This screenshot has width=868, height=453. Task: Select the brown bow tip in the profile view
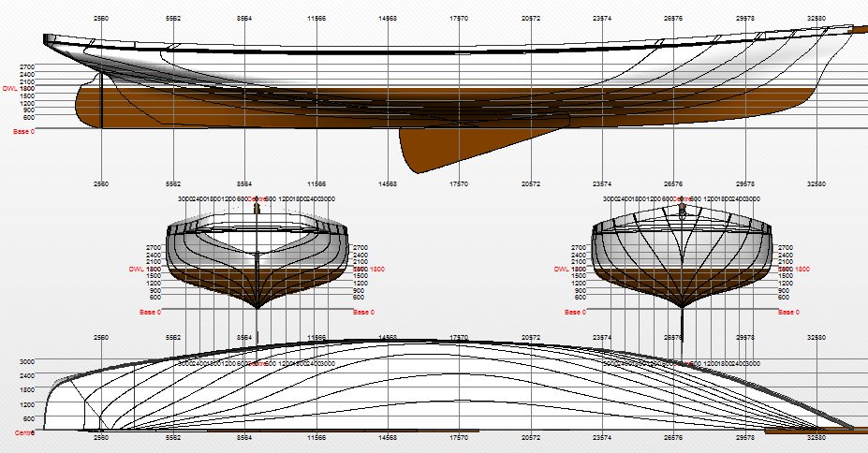(x=857, y=30)
